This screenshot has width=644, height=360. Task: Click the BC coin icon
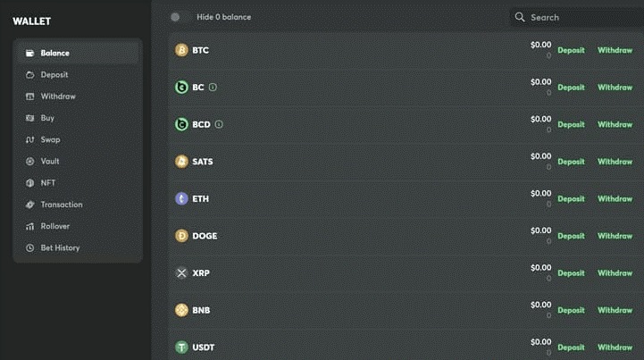point(181,88)
